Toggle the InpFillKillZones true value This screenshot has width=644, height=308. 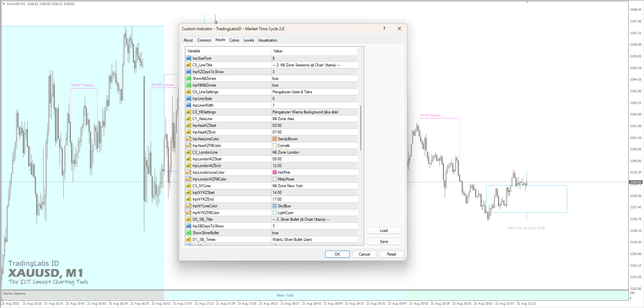coord(314,85)
